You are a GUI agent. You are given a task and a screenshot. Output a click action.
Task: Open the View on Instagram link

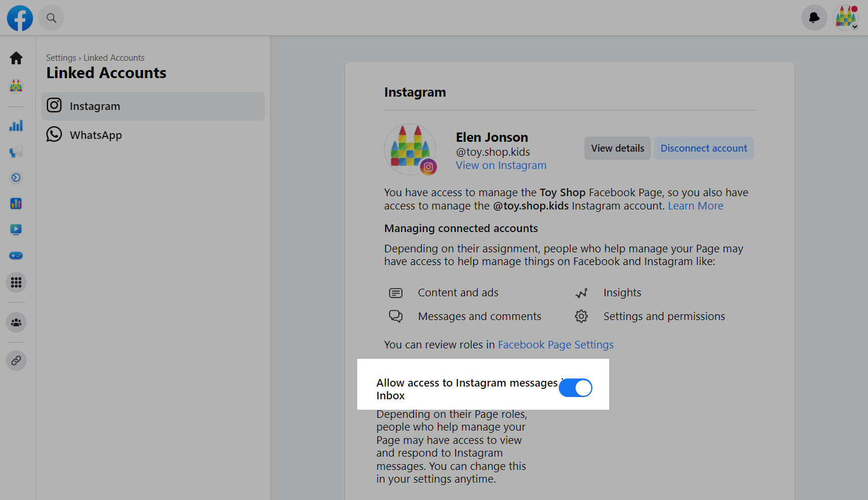coord(501,166)
